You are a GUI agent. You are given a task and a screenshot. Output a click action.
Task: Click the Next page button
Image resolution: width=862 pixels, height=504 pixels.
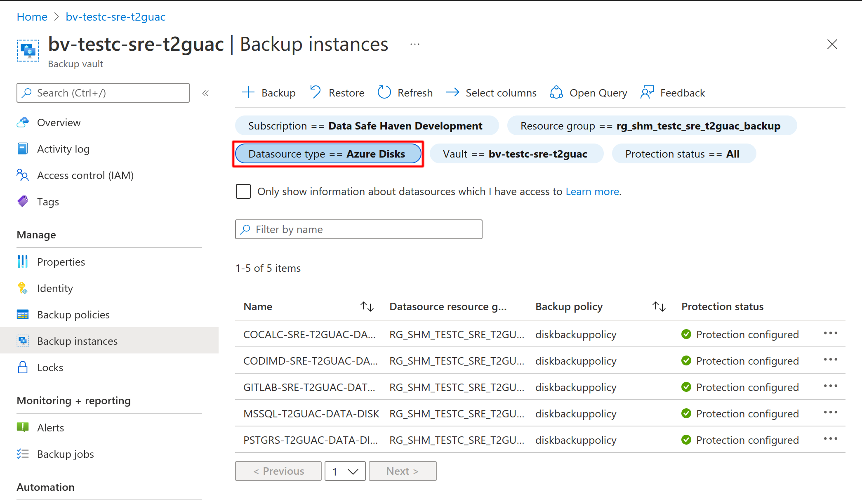point(403,471)
